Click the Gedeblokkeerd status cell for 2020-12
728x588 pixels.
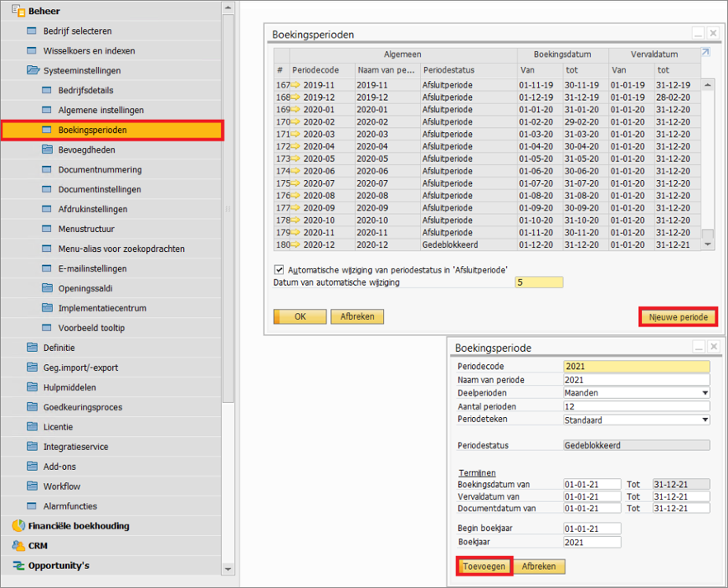pos(469,244)
